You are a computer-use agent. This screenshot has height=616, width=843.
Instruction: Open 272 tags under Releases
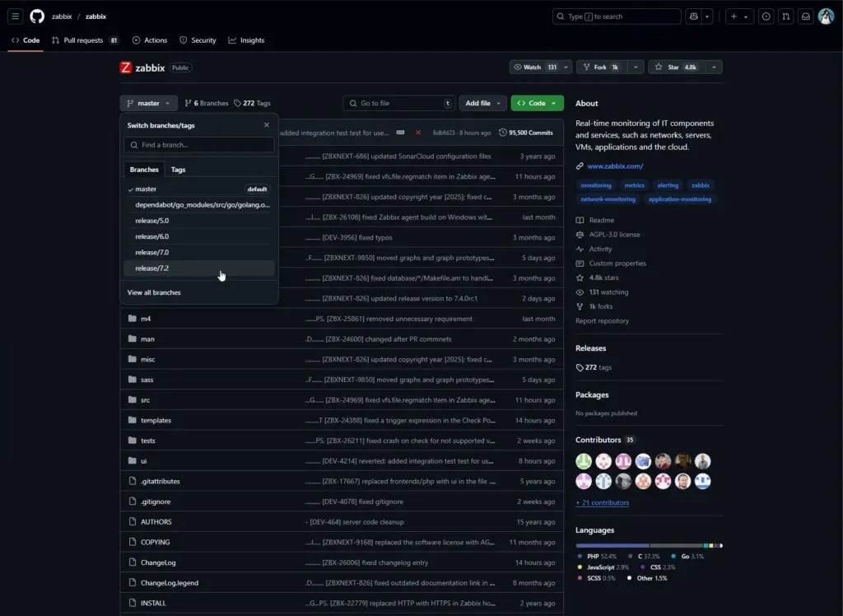[594, 367]
